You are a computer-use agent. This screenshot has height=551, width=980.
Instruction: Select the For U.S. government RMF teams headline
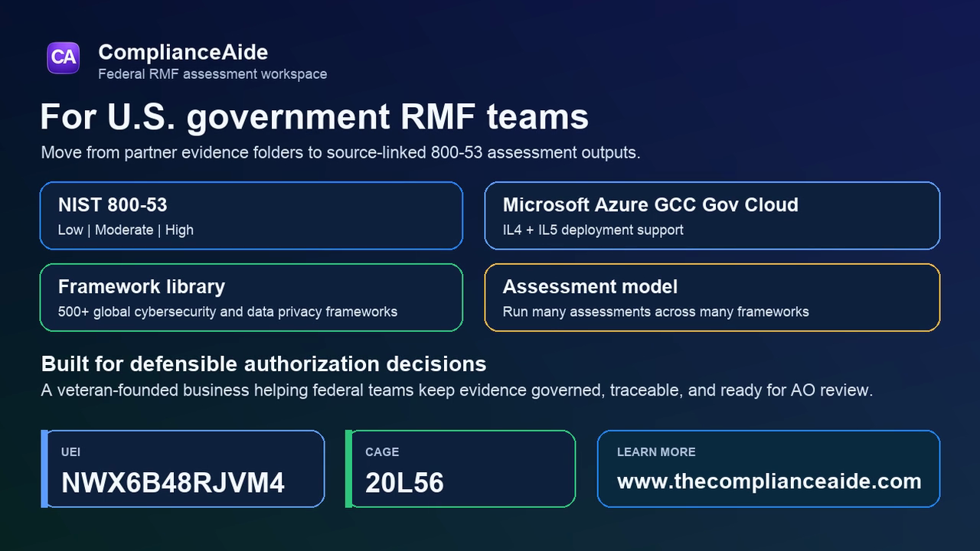[x=314, y=117]
